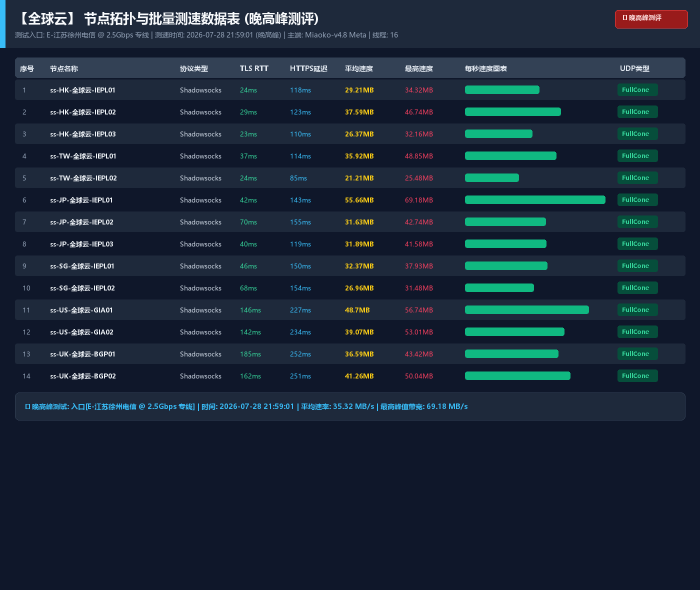Click the 最高速度 column header

[419, 68]
